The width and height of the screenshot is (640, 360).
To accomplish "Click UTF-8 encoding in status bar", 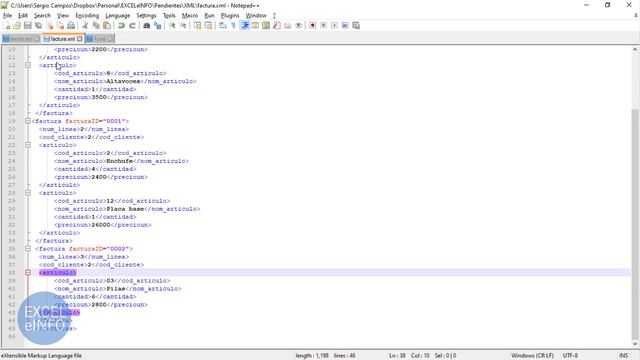I will click(570, 356).
